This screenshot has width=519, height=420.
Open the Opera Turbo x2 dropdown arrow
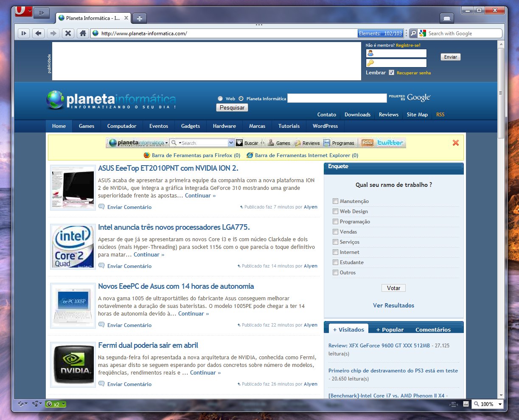click(x=63, y=404)
